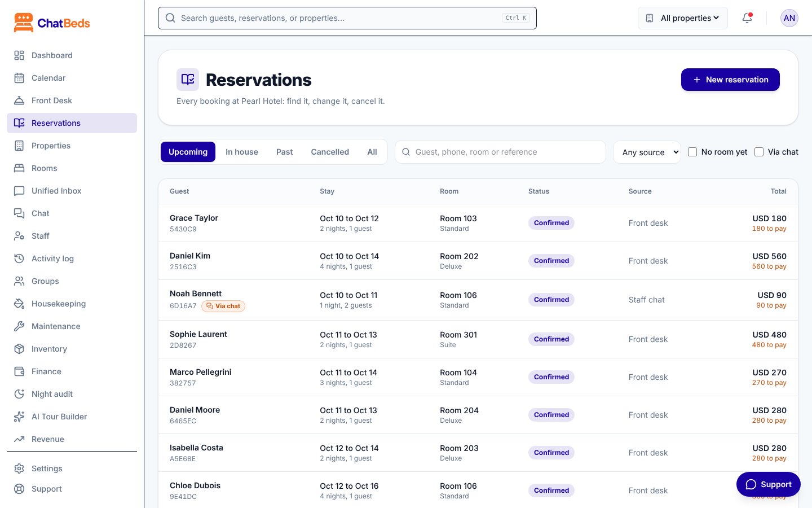
Task: Open the Staff icon in sidebar
Action: (x=19, y=236)
